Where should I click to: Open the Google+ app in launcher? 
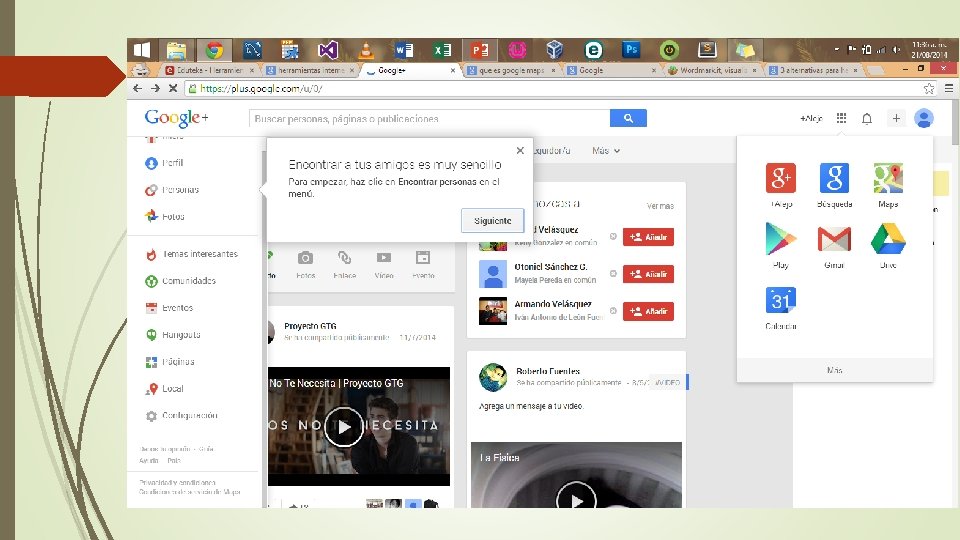781,178
